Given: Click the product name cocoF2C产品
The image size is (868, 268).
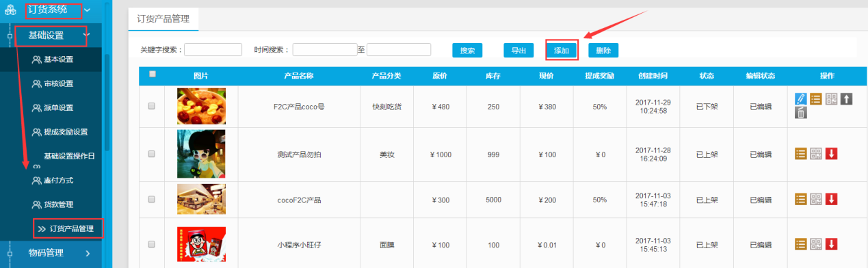Looking at the screenshot, I should pos(299,200).
